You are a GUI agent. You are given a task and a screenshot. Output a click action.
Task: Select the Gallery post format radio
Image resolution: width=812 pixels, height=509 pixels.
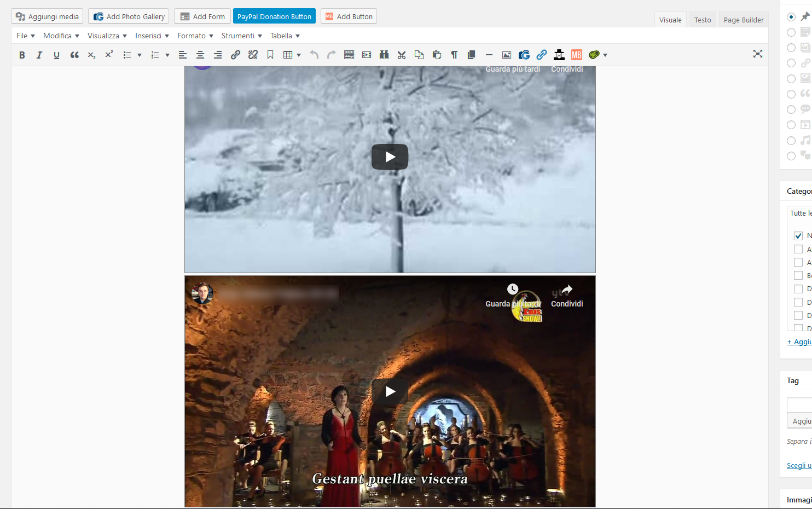point(791,48)
